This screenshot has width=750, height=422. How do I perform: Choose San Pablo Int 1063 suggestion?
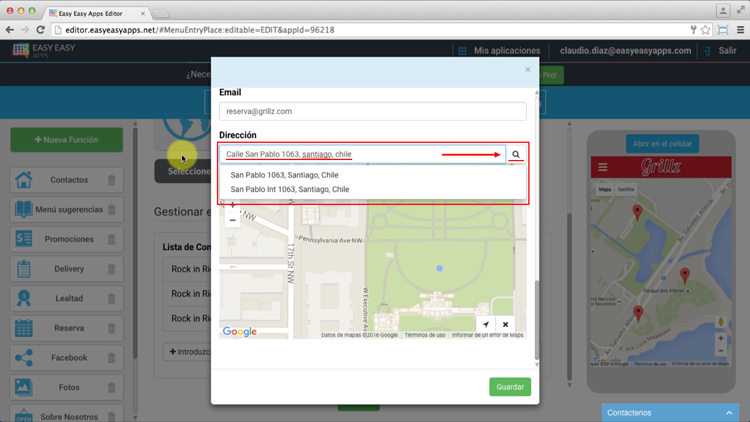point(289,189)
